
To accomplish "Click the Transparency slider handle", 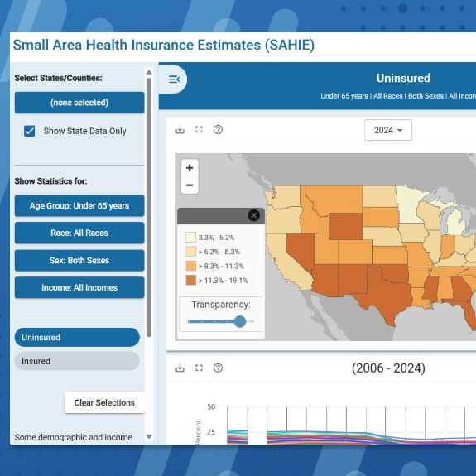I will tap(240, 321).
